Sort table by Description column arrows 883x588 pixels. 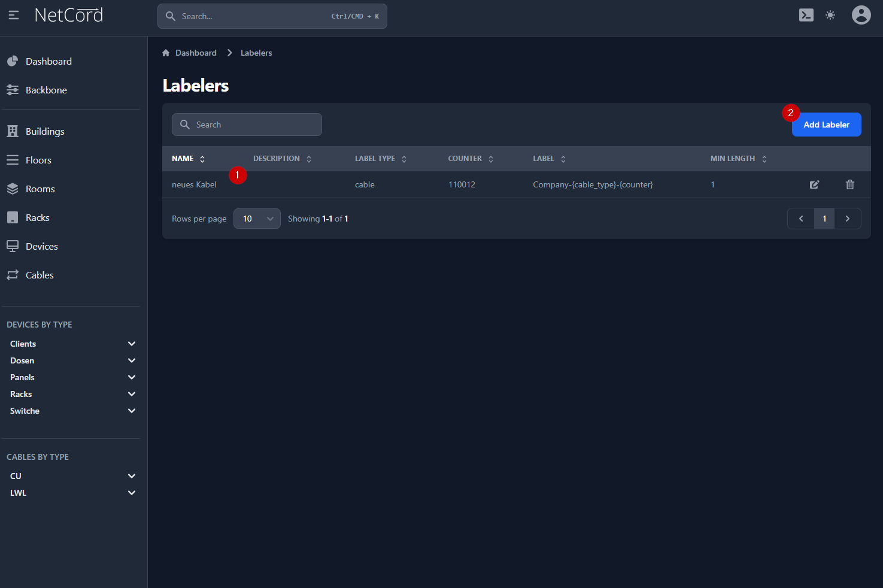point(309,159)
